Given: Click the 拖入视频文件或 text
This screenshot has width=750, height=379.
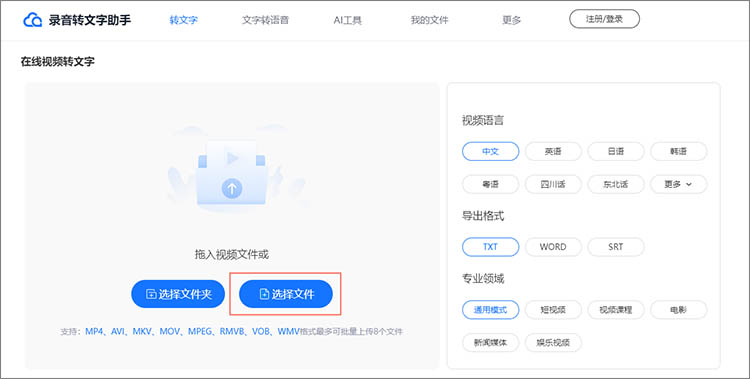Looking at the screenshot, I should pyautogui.click(x=232, y=255).
